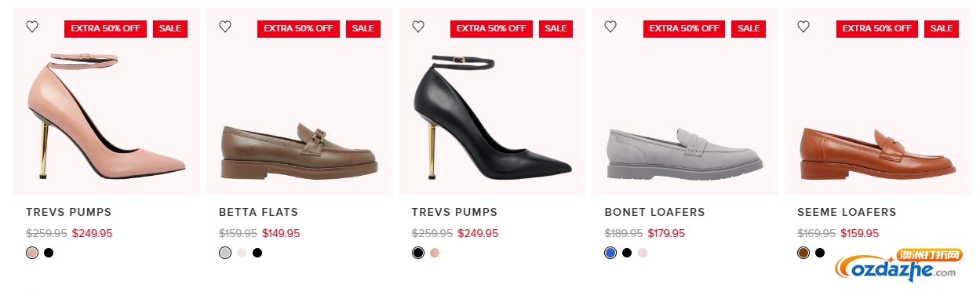Pick light pink swatch on Bonet Loafers
Viewport: 980px width, 292px height.
(643, 253)
